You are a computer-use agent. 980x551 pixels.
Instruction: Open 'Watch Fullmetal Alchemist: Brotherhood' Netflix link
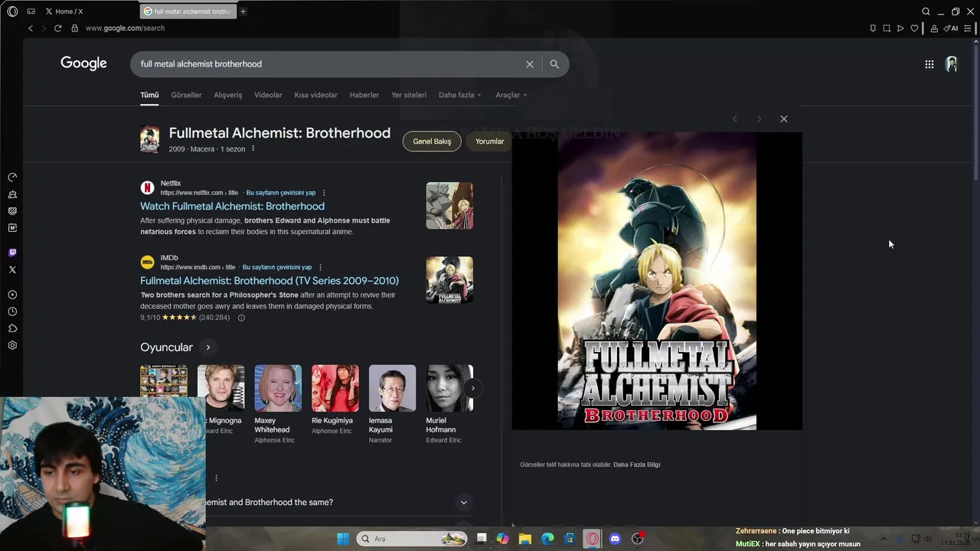coord(232,207)
